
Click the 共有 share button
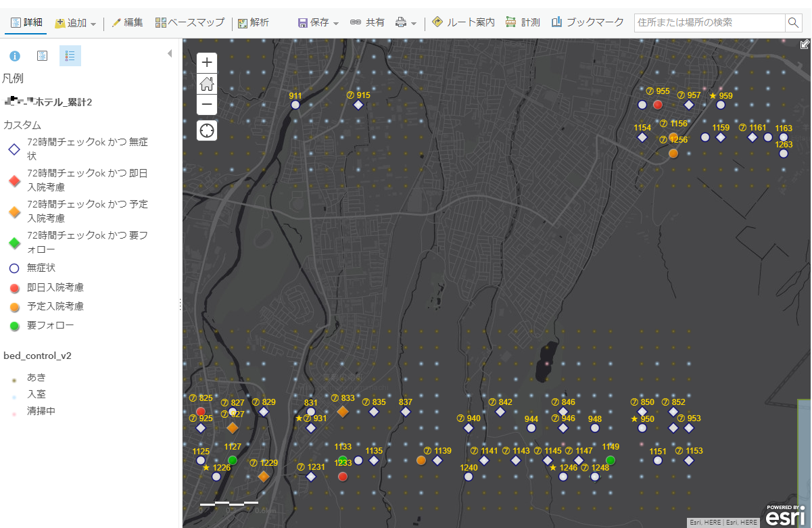[x=367, y=23]
